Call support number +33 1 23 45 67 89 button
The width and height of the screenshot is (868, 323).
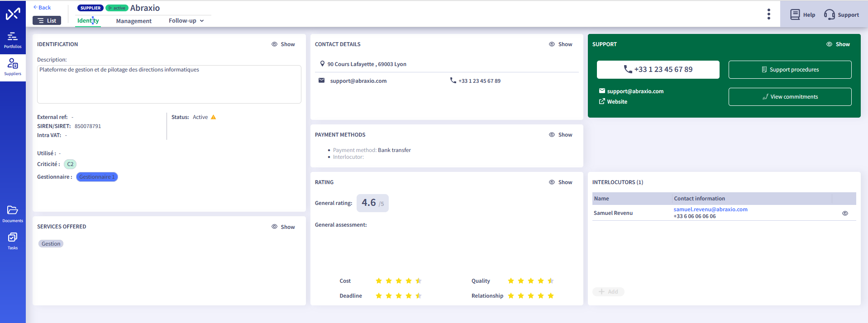(658, 70)
